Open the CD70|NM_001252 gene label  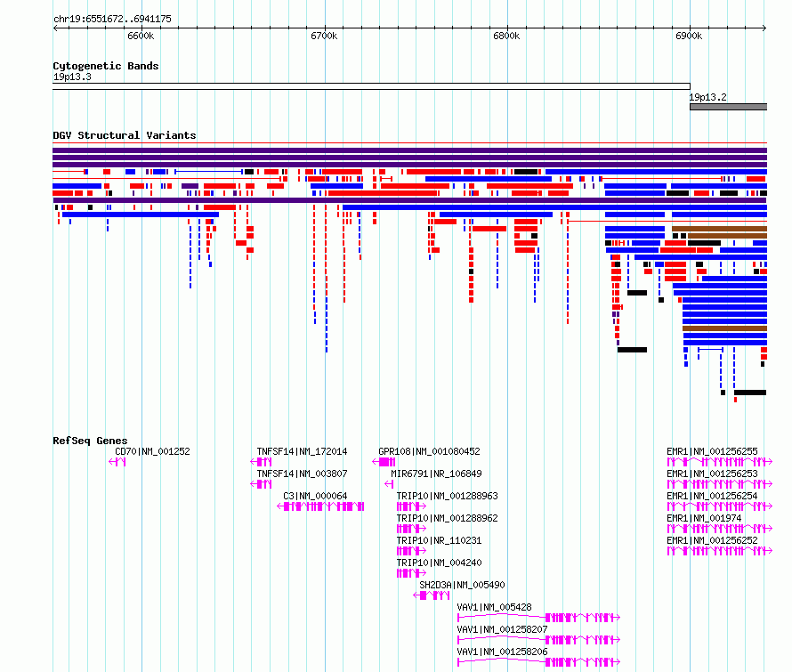[152, 451]
